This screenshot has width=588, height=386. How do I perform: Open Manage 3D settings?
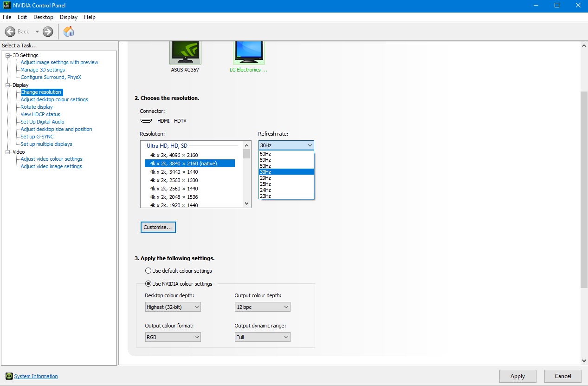pos(43,70)
